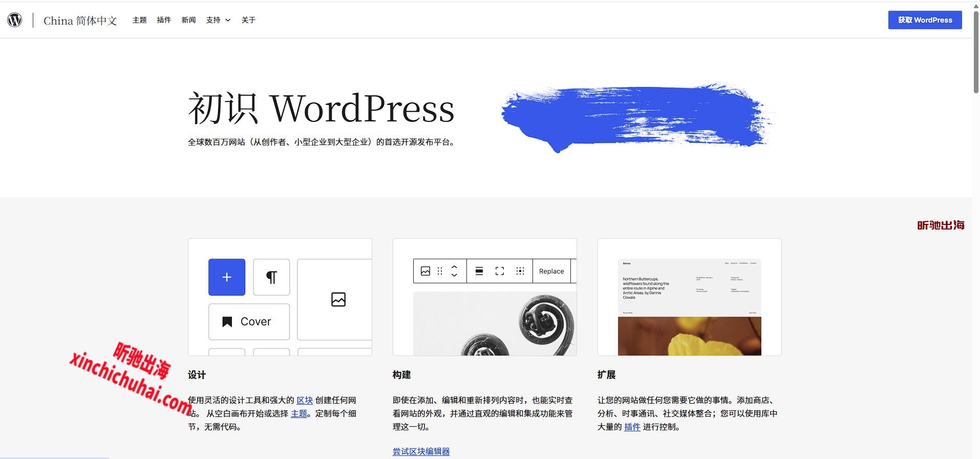Image resolution: width=980 pixels, height=459 pixels.
Task: Follow the 插件 link in the 扩展 paragraph
Action: tap(632, 427)
